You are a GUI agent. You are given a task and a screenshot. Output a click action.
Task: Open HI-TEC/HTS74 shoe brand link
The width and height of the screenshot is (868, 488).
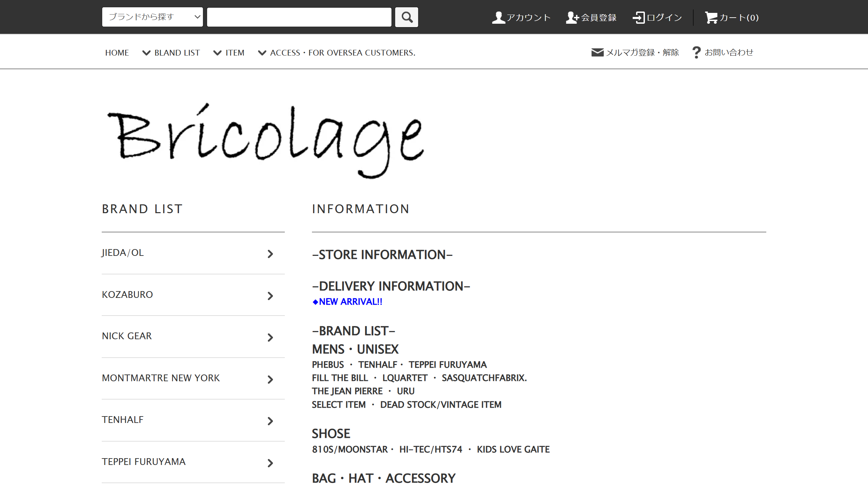click(x=431, y=449)
